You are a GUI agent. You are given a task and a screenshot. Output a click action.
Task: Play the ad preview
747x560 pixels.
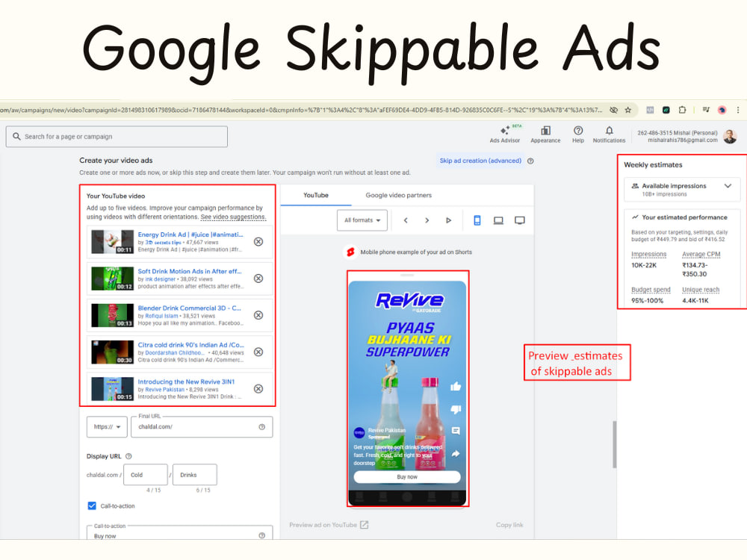448,220
